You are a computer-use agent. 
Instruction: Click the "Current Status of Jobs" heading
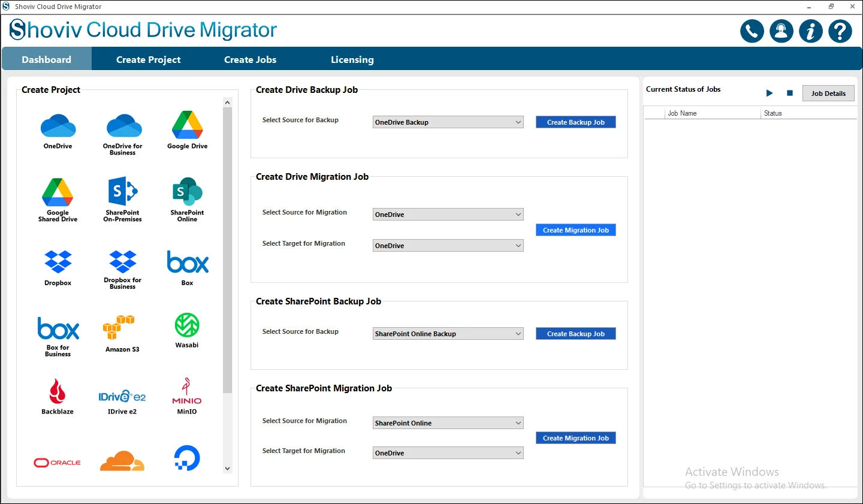point(683,89)
